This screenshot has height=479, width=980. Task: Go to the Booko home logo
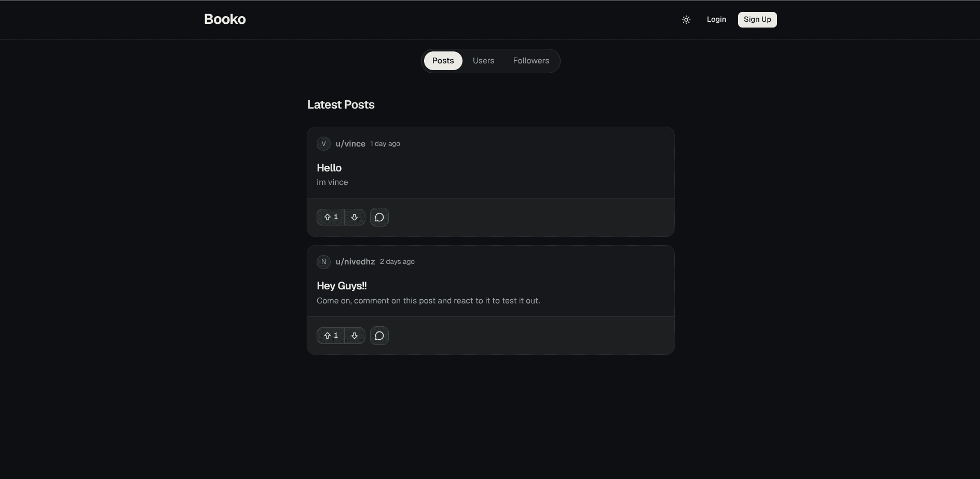pos(225,19)
